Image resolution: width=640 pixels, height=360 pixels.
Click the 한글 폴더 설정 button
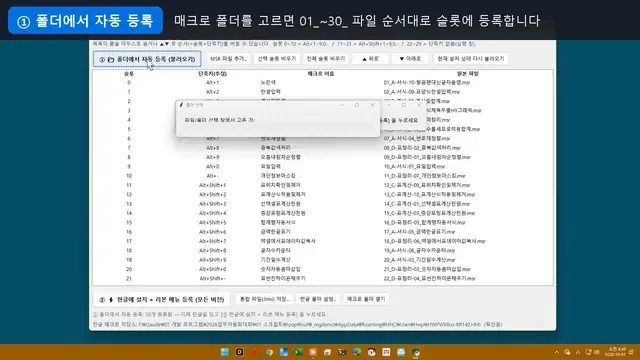pyautogui.click(x=318, y=299)
